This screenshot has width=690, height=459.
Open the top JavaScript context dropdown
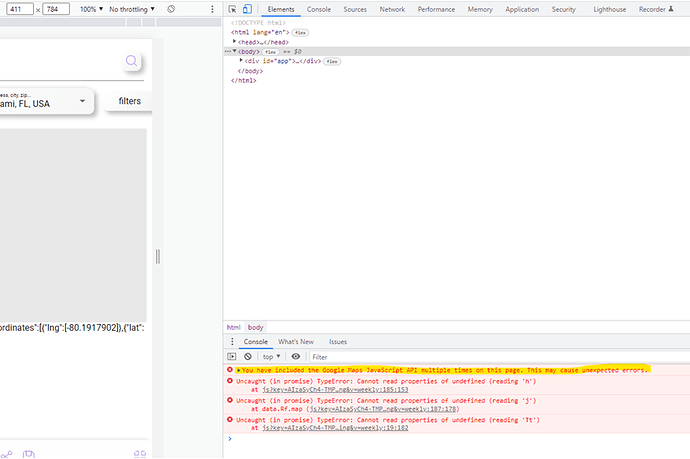[272, 356]
